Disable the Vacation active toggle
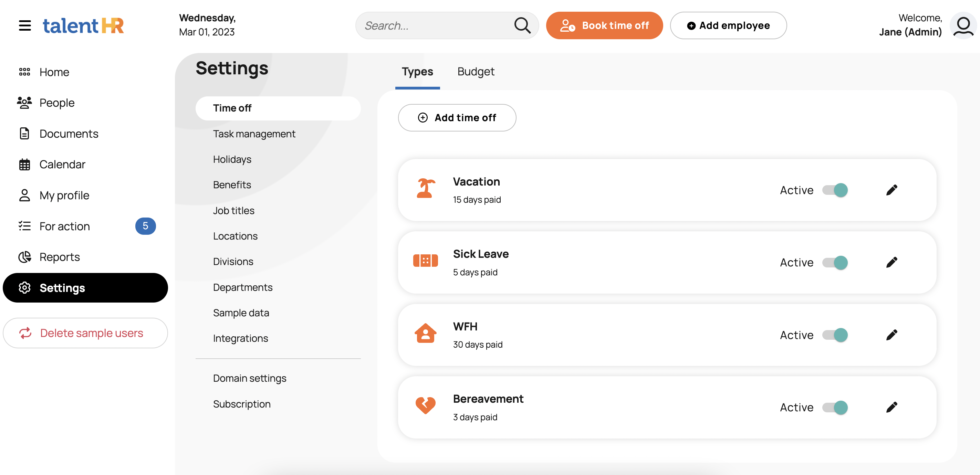Screen dimensions: 980x475 (835, 190)
